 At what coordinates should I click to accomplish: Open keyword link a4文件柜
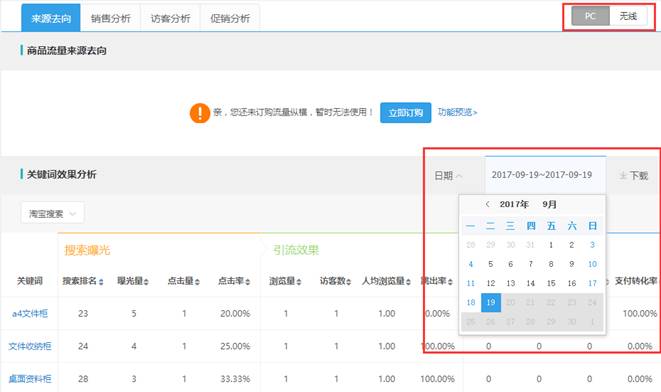tap(30, 314)
